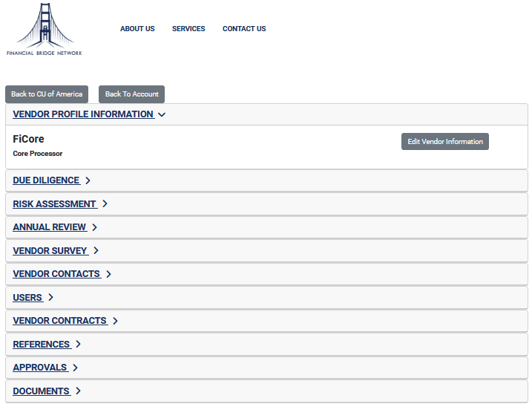
Task: Click Edit Vendor Information button
Action: 445,142
